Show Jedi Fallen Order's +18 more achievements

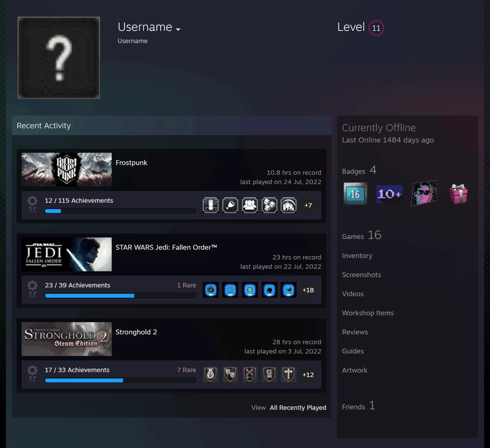point(308,290)
